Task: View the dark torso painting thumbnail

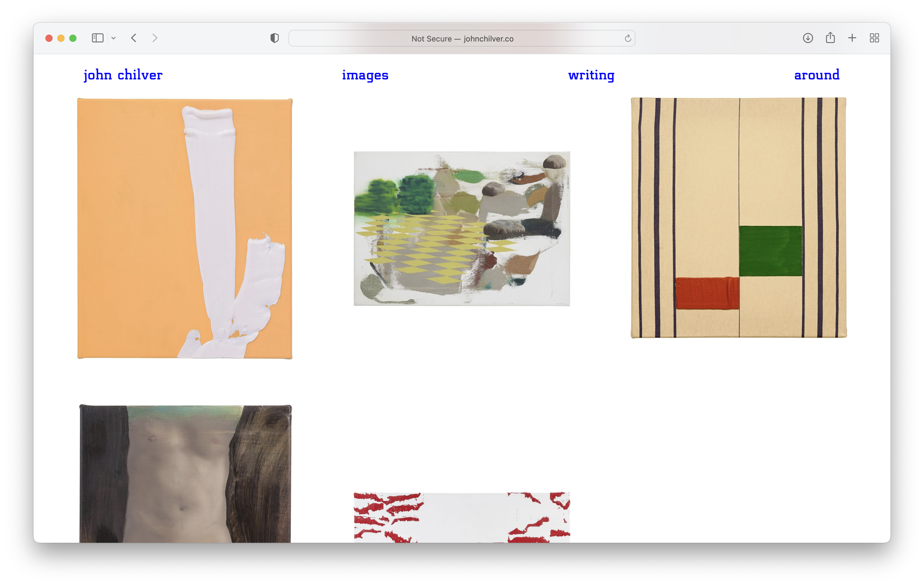Action: tap(185, 474)
